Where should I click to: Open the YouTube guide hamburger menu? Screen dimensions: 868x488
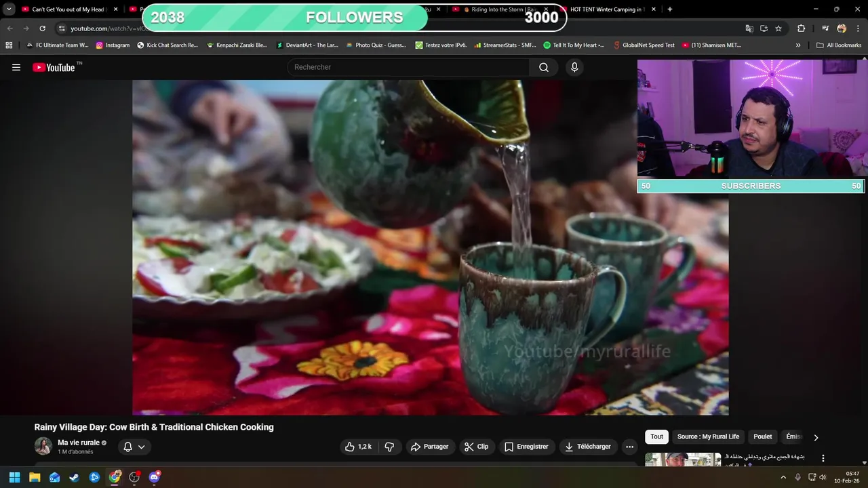pos(16,67)
